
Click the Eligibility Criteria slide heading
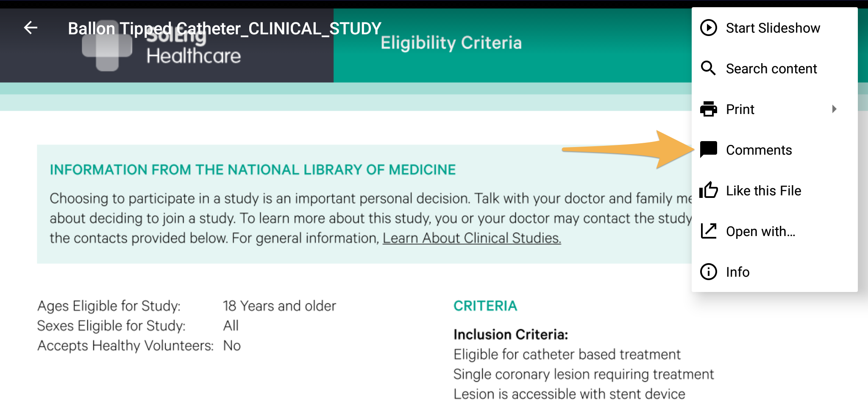[451, 43]
